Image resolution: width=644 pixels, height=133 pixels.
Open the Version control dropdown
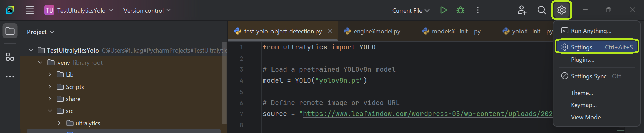[x=147, y=10]
